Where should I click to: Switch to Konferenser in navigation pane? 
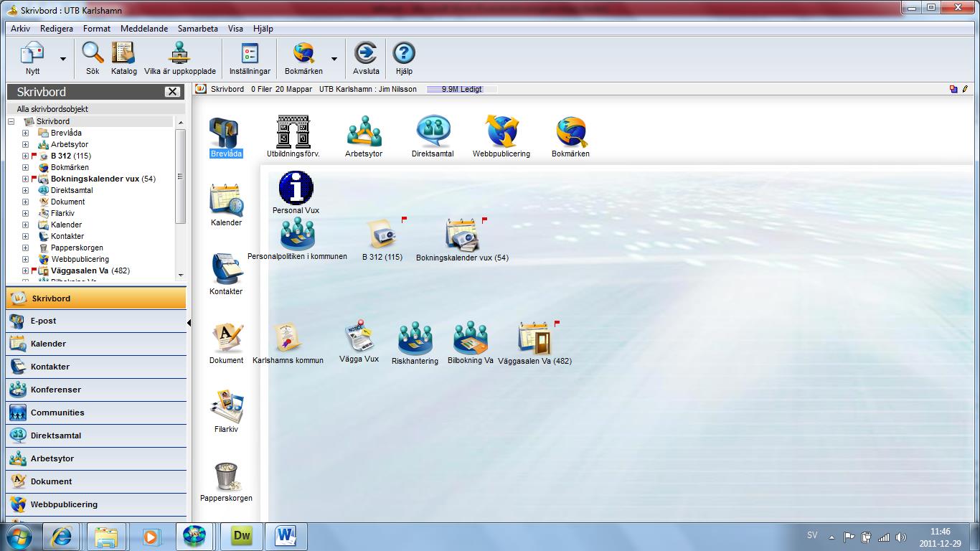click(95, 390)
